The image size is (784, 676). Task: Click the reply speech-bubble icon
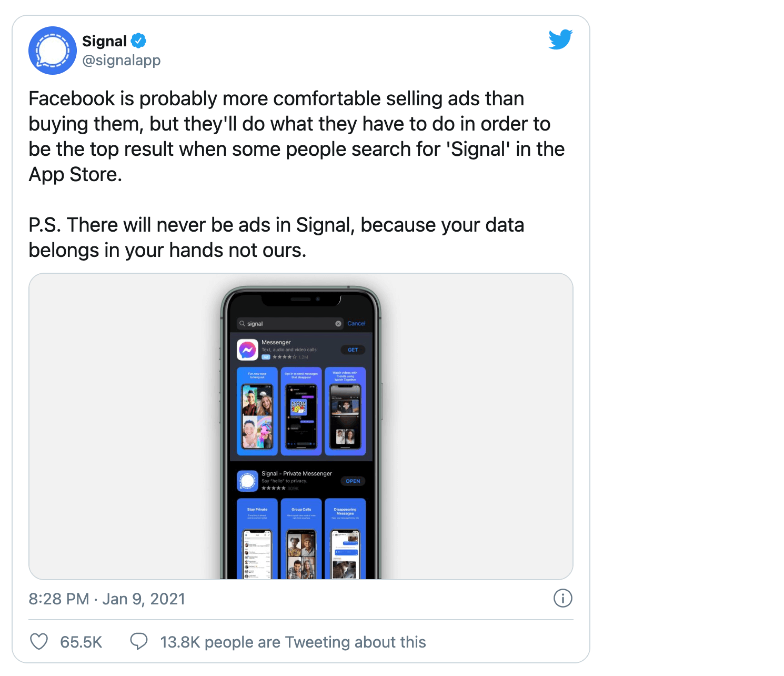point(139,642)
